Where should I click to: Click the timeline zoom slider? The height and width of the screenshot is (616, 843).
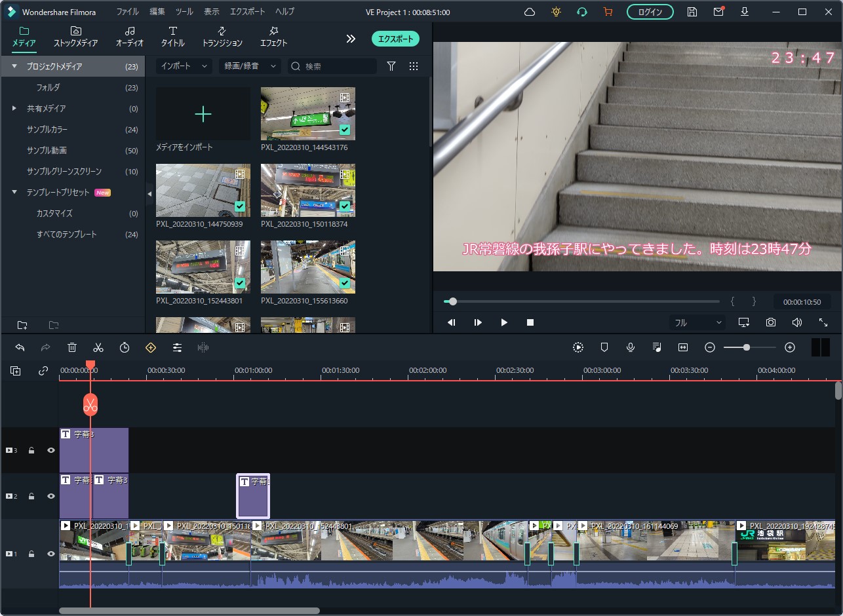pyautogui.click(x=747, y=348)
